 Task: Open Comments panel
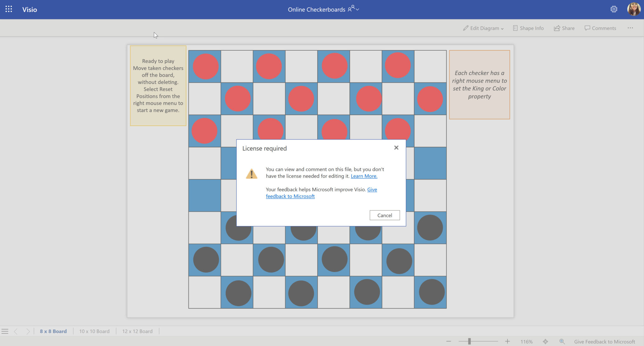pos(601,28)
